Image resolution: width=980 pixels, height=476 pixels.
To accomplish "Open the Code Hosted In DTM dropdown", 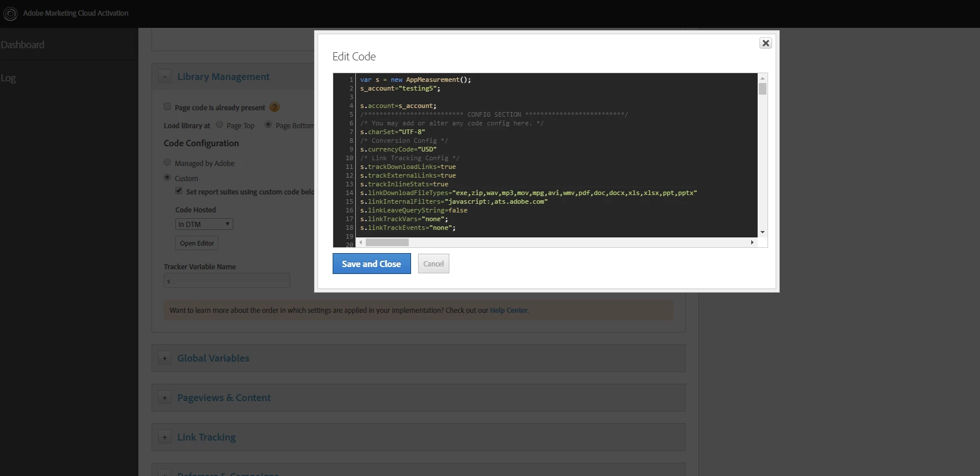I will (204, 224).
